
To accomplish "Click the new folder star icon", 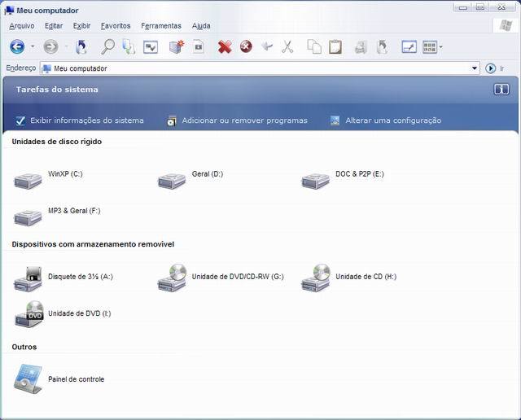I will [177, 46].
